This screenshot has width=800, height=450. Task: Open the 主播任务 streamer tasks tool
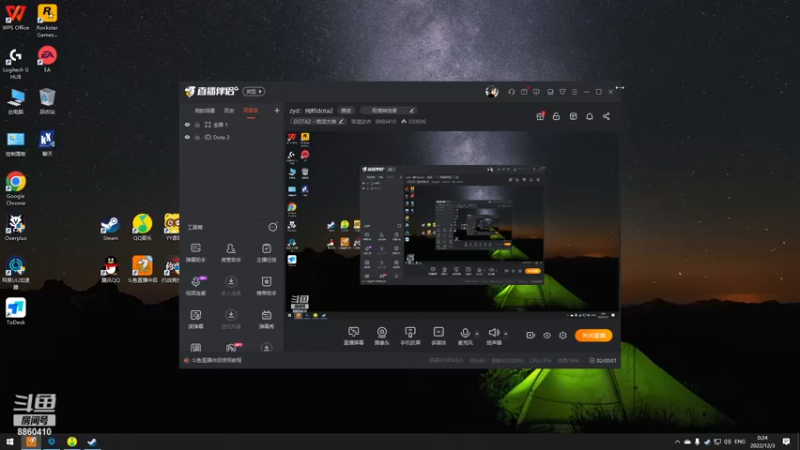coord(266,253)
